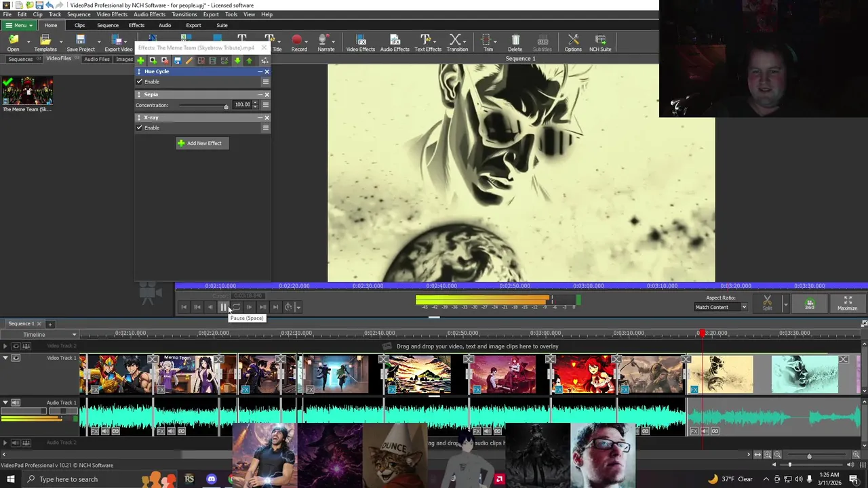Switch to the Audio ribbon tab
The width and height of the screenshot is (868, 488).
point(165,25)
